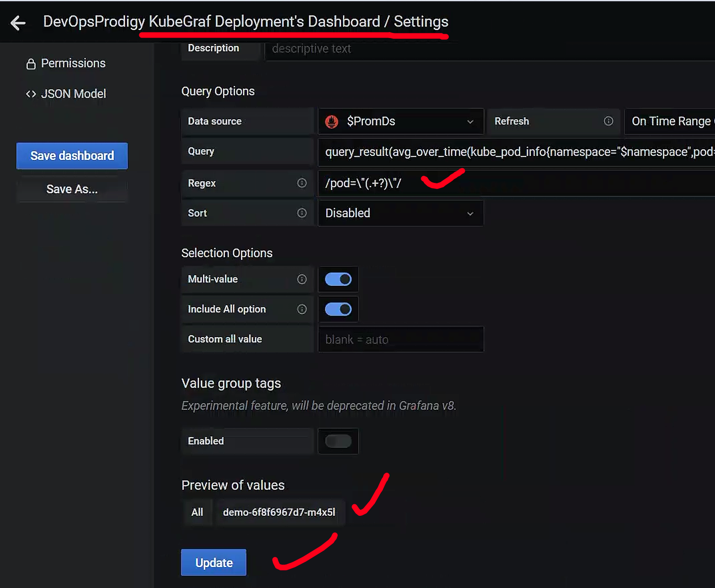Click the Custom all value input field
715x588 pixels.
pyautogui.click(x=400, y=339)
